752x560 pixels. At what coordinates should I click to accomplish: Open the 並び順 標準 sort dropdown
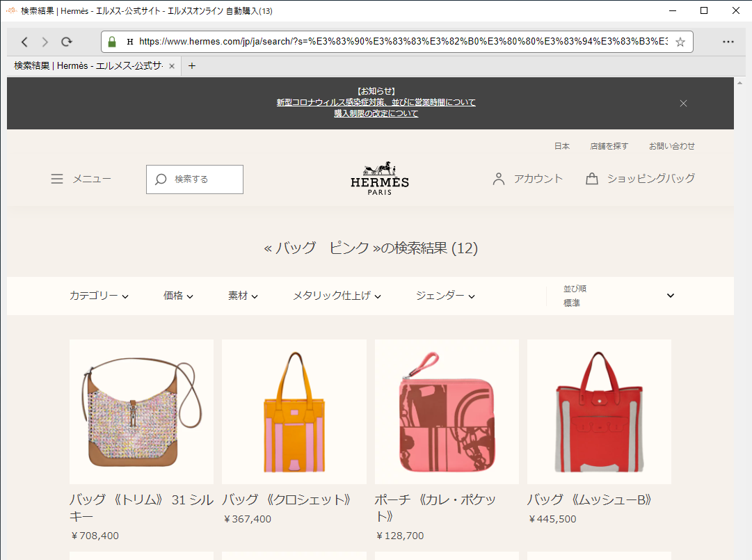pos(618,296)
